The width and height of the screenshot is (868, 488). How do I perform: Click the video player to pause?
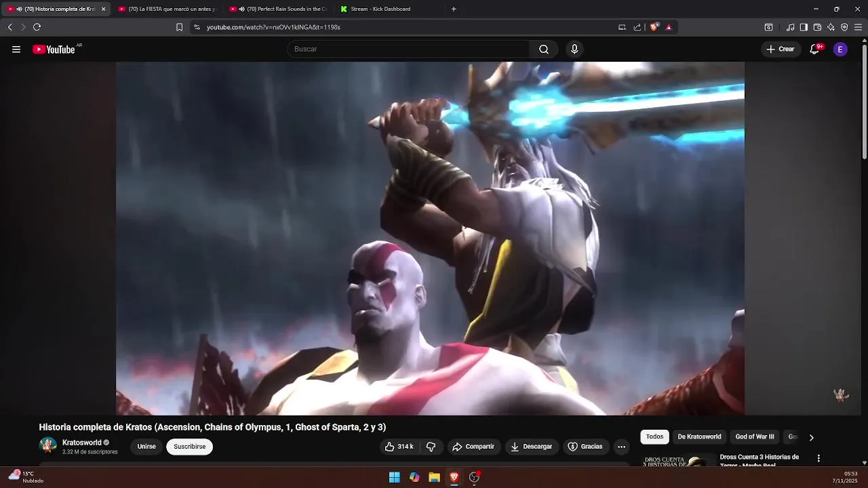click(x=430, y=239)
